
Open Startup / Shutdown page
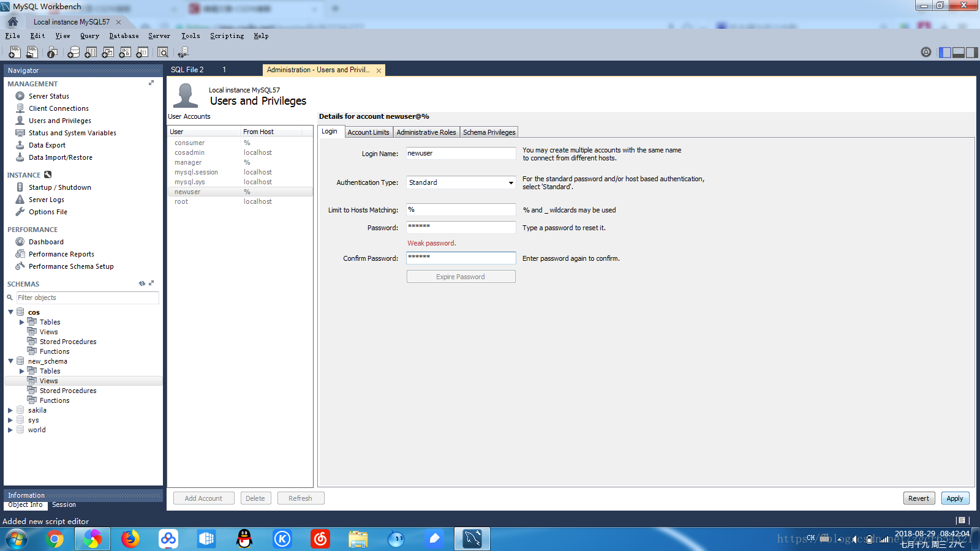59,187
